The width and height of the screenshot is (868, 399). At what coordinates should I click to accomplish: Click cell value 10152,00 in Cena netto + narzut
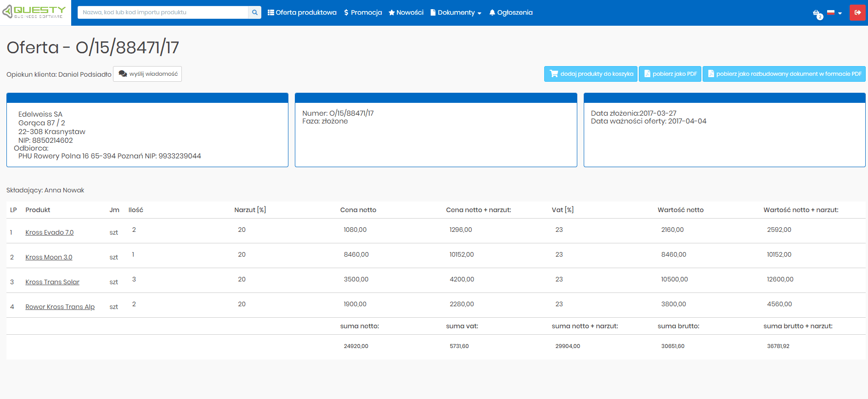(462, 254)
